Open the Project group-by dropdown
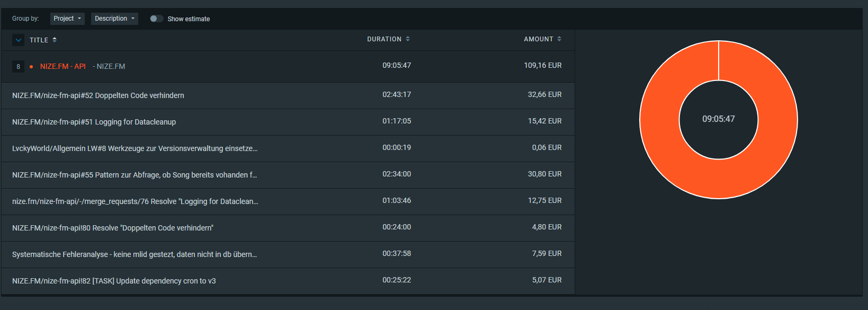The width and height of the screenshot is (868, 310). tap(67, 19)
